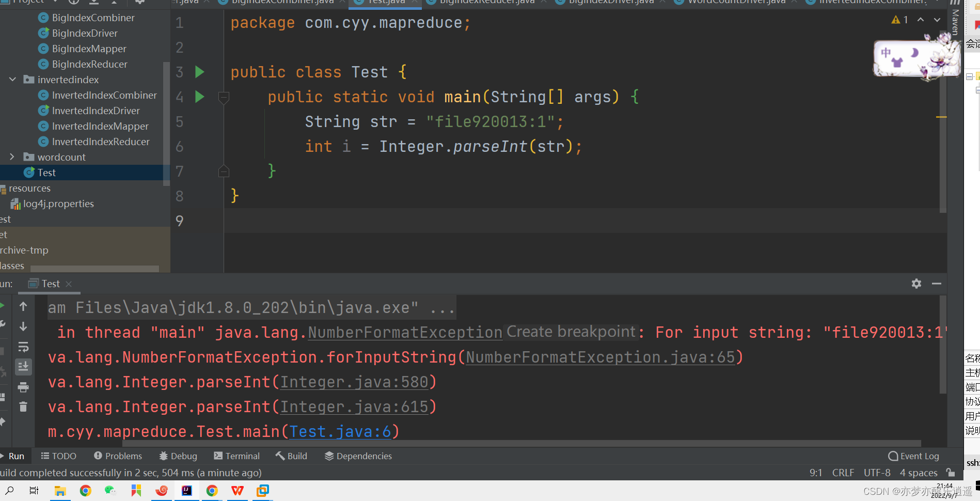Open the Build tool window
The image size is (980, 501).
(291, 456)
